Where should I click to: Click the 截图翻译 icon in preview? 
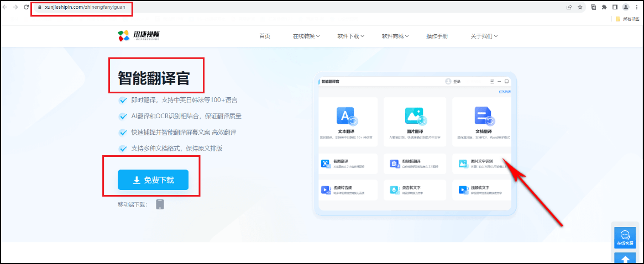(x=326, y=164)
